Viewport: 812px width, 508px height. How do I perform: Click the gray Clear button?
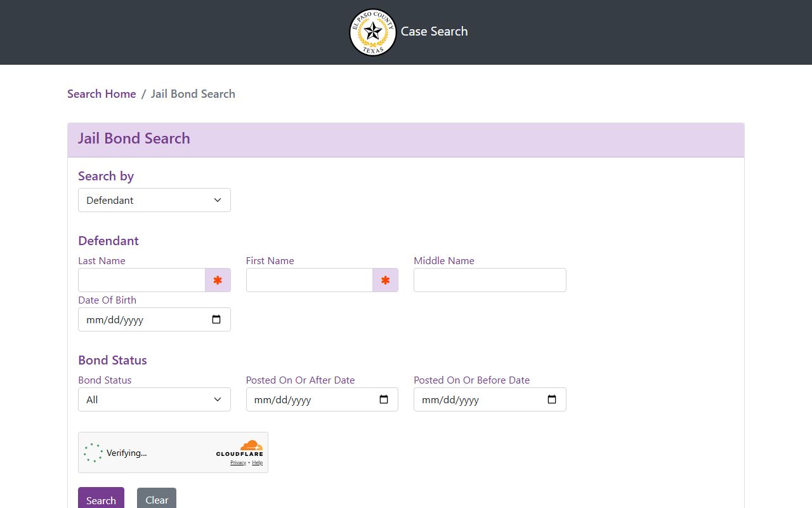[x=157, y=499]
